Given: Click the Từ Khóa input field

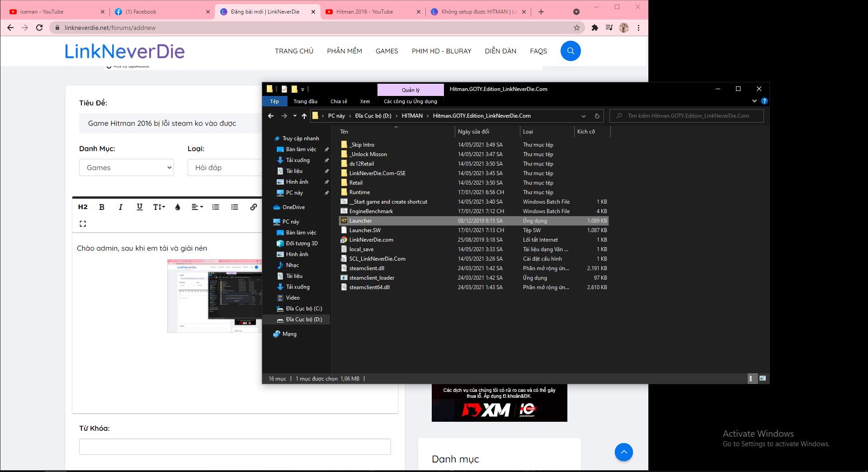Looking at the screenshot, I should [x=235, y=447].
